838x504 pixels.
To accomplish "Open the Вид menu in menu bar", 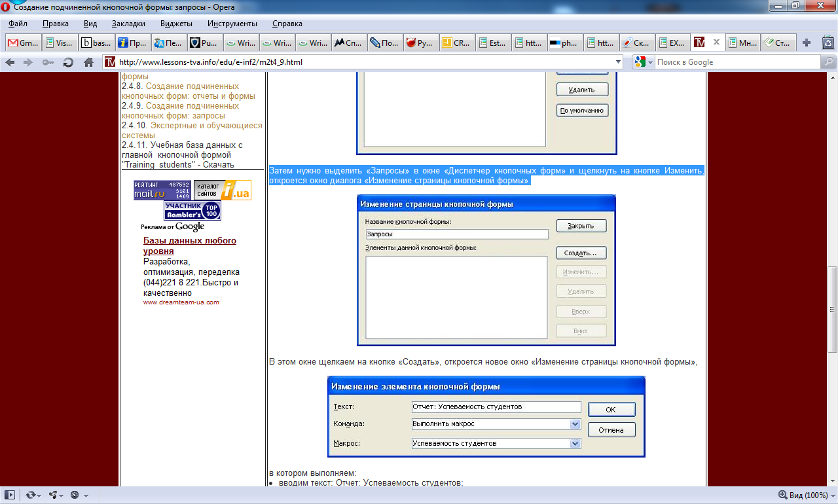I will pos(90,24).
